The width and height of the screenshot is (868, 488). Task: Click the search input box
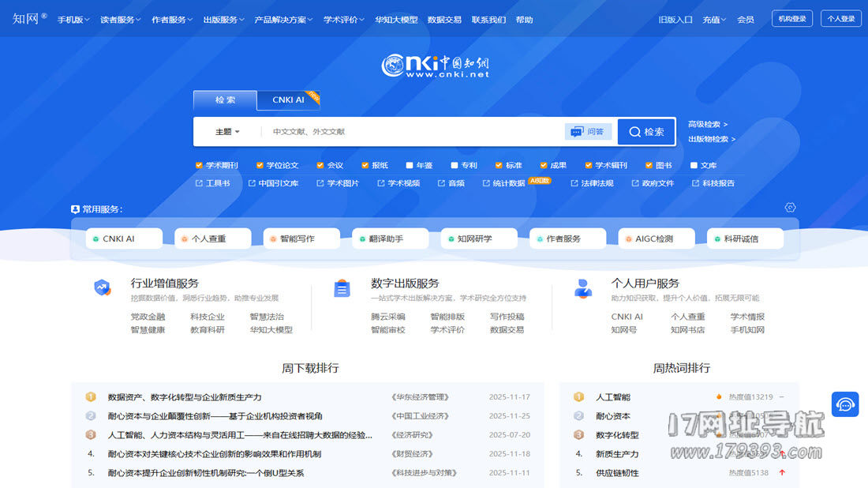click(x=410, y=132)
